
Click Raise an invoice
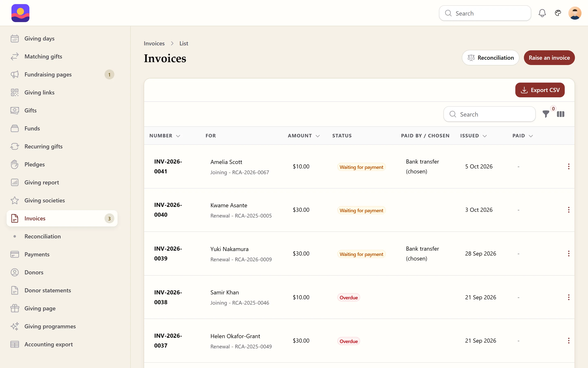point(549,58)
